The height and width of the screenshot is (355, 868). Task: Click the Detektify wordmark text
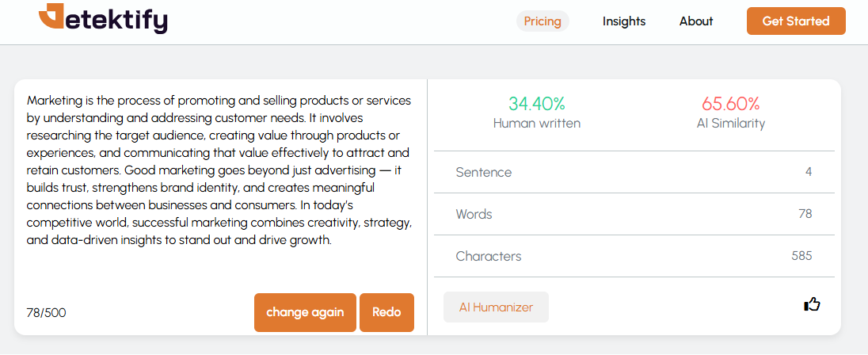116,20
